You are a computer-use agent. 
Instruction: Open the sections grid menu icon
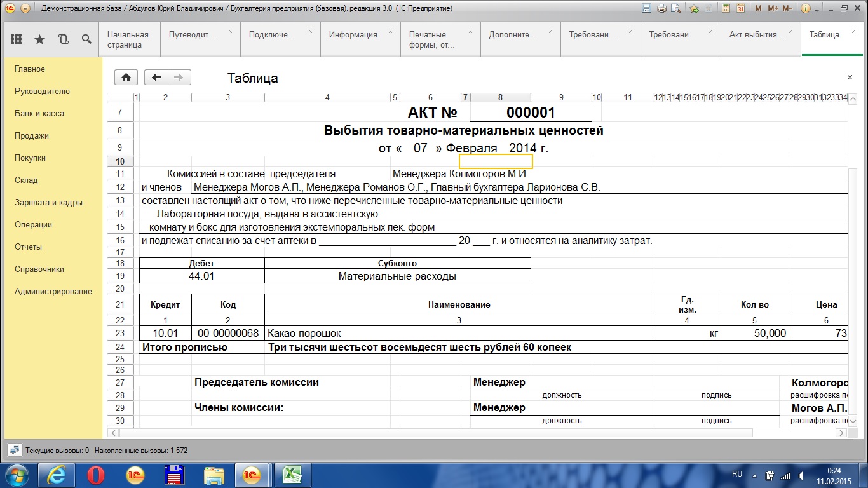tap(16, 39)
